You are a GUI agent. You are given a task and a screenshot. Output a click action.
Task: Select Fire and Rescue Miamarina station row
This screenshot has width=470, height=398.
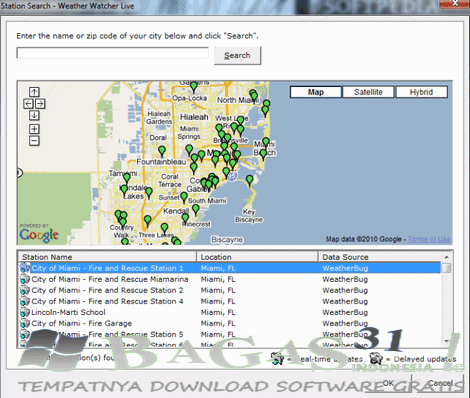point(230,279)
